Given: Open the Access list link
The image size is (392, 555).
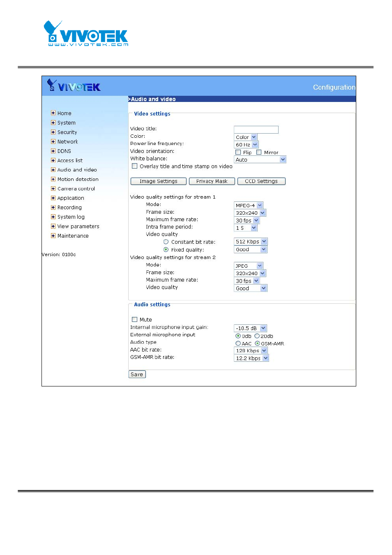Looking at the screenshot, I should [x=70, y=160].
